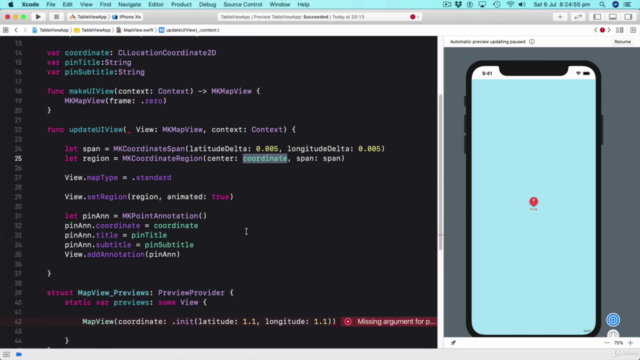
Task: Start Live Preview blue button
Action: click(613, 320)
